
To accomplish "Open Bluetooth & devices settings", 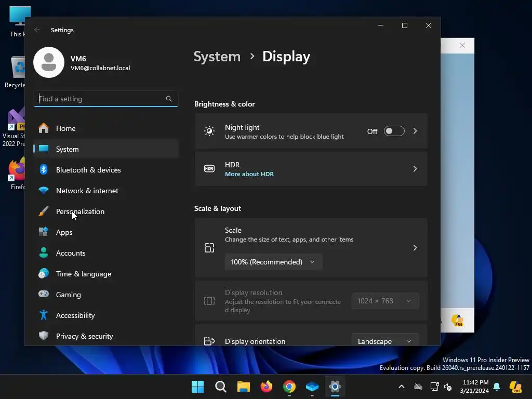I will [x=106, y=170].
